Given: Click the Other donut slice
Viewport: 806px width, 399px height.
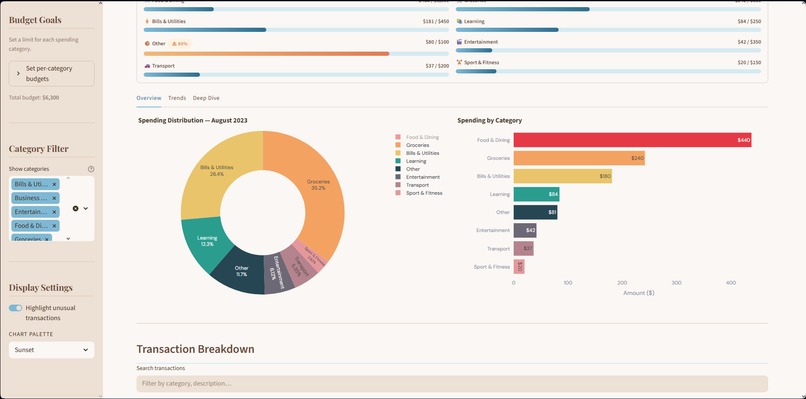Looking at the screenshot, I should pyautogui.click(x=241, y=271).
